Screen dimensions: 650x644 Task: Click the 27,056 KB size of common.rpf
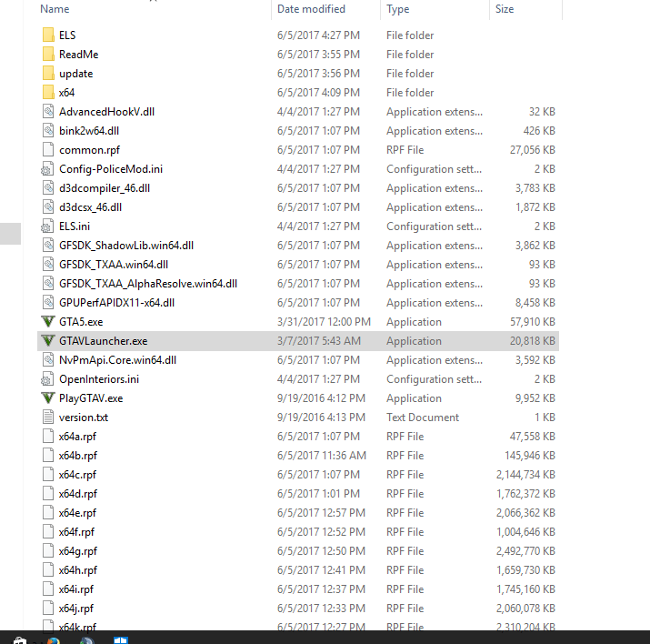[532, 150]
